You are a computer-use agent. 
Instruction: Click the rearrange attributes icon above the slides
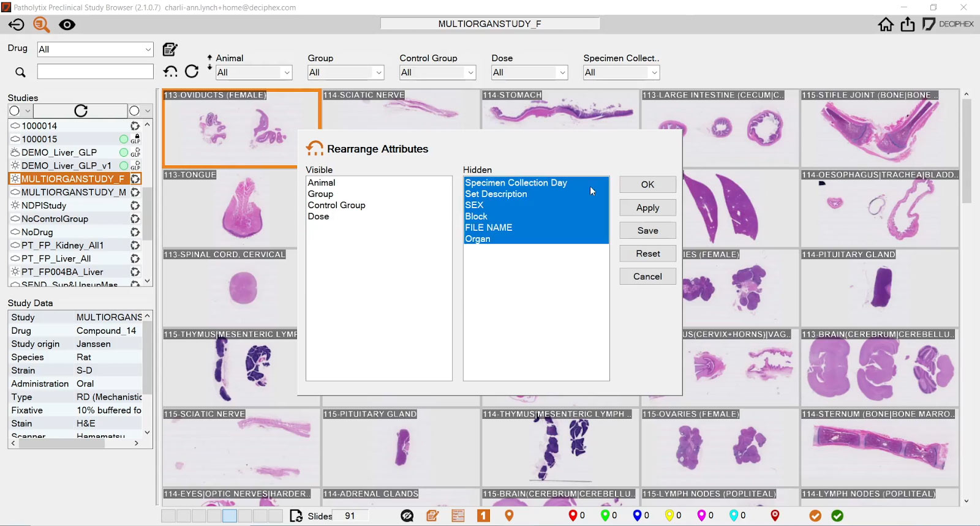click(x=170, y=72)
